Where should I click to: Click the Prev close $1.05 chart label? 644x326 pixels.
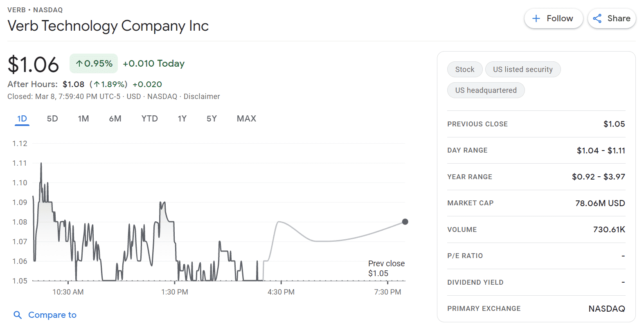coord(386,268)
